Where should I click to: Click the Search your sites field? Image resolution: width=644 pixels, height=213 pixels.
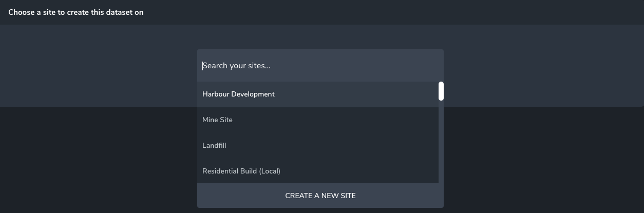point(320,66)
